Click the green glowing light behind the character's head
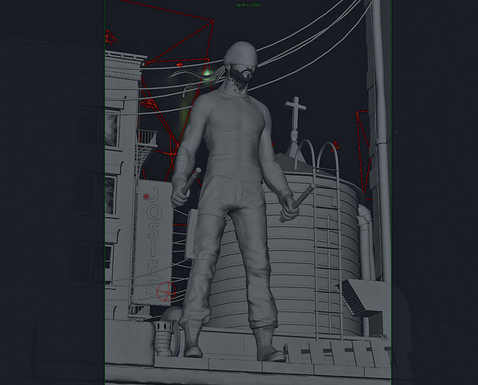Screen dimensions: 478x385 (207, 71)
